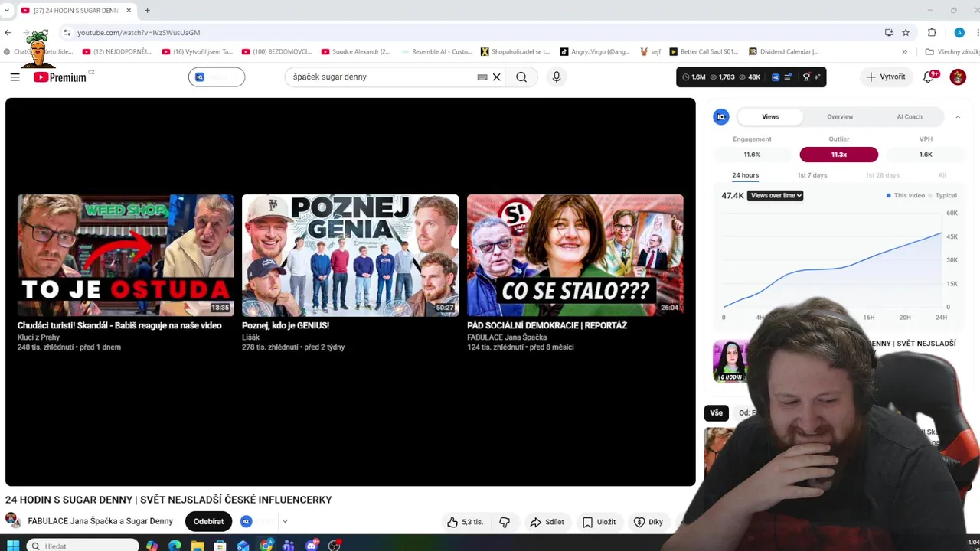The width and height of the screenshot is (980, 551).
Task: Open the vidIQ dropdown chevron next to Odebírat
Action: click(285, 522)
